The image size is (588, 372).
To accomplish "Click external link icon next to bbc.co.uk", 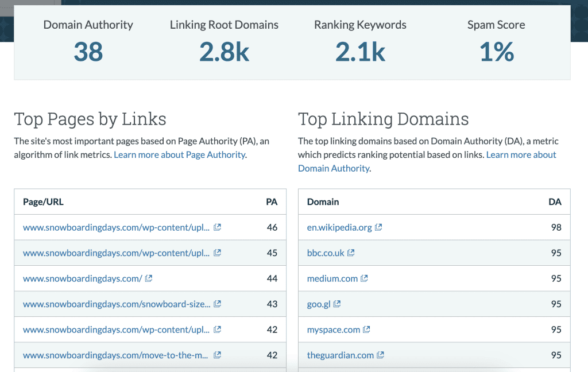I will point(351,253).
